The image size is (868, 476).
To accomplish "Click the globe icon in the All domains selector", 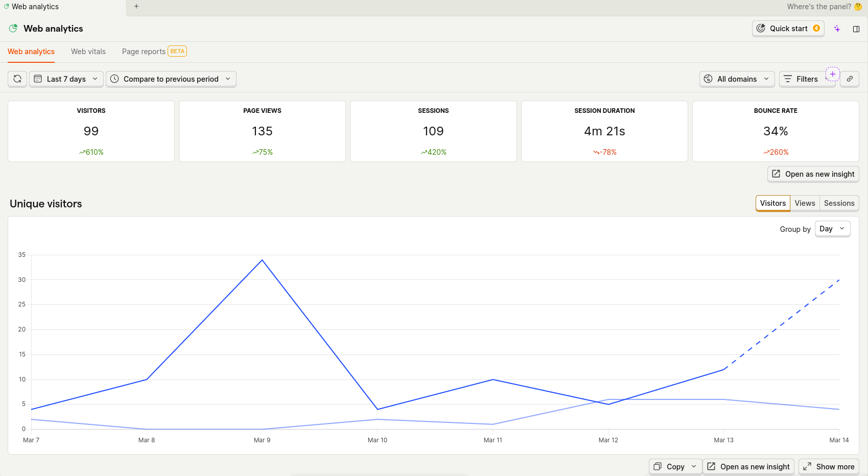I will 709,79.
